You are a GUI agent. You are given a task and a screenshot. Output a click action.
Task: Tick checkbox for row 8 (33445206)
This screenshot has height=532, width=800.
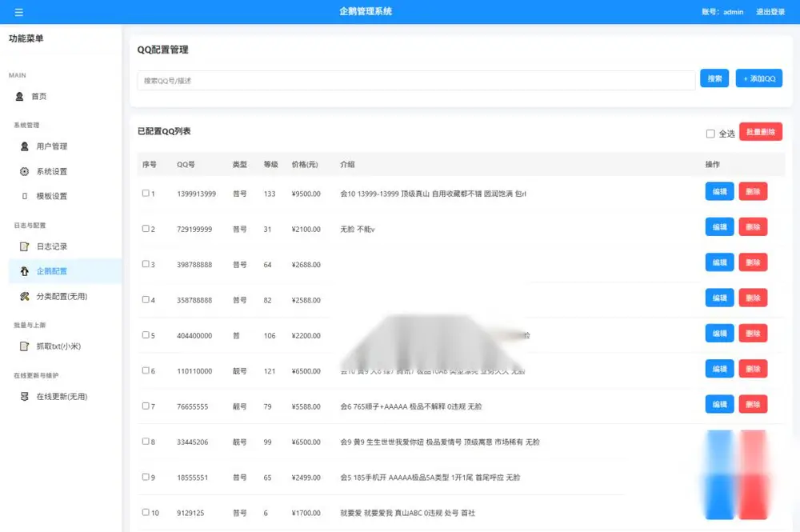click(x=146, y=442)
